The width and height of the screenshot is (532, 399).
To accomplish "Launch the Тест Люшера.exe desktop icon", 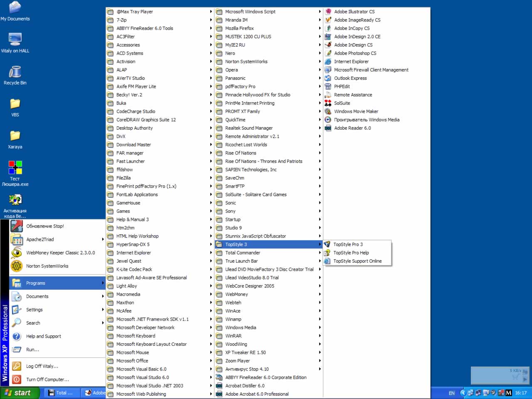I will point(15,173).
